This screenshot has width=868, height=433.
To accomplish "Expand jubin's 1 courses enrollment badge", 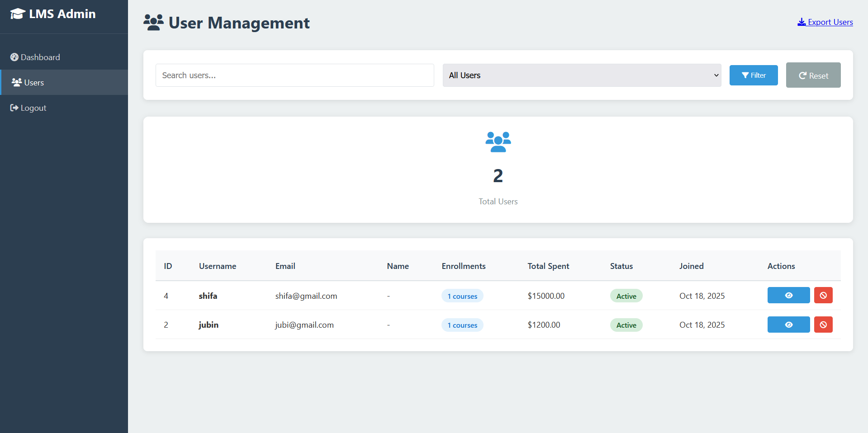I will pyautogui.click(x=462, y=325).
